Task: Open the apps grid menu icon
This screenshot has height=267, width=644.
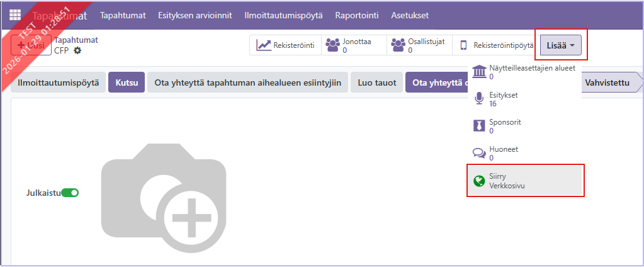Action: (x=14, y=14)
